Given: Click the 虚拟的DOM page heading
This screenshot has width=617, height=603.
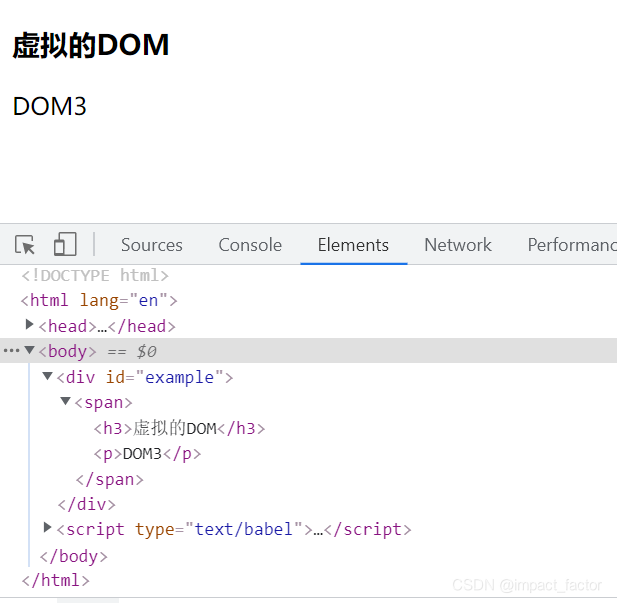Looking at the screenshot, I should coord(91,45).
